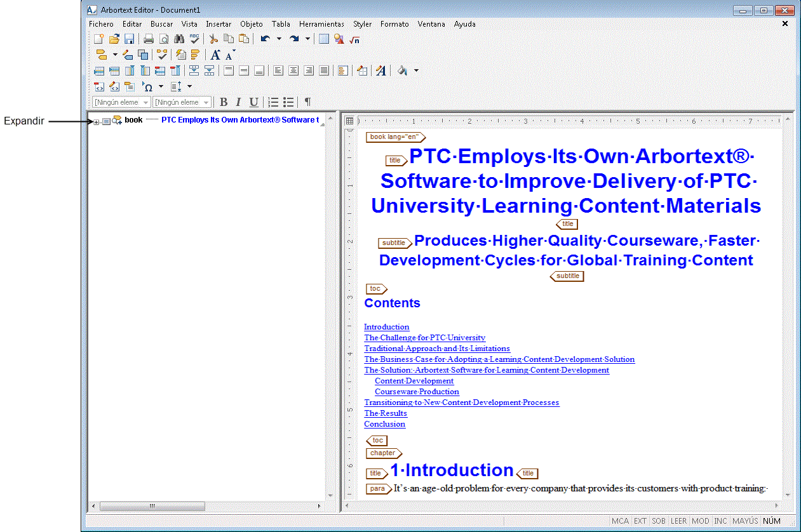Open the Fichero menu
801x532 pixels.
pyautogui.click(x=101, y=23)
